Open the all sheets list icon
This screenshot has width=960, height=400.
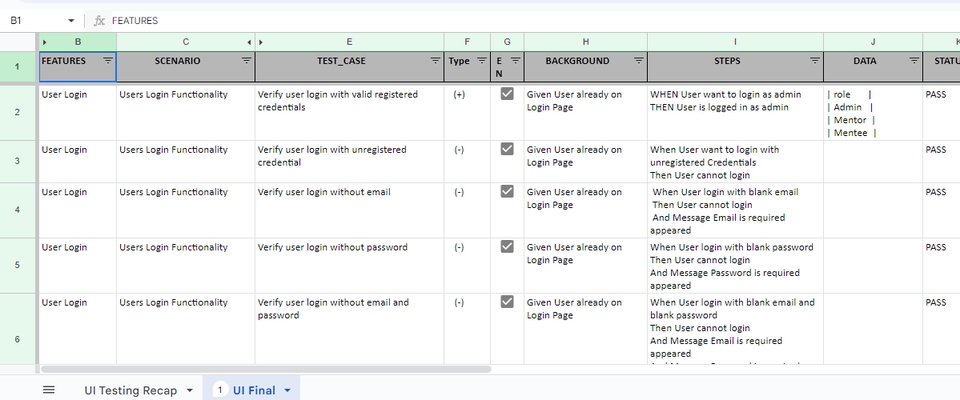pyautogui.click(x=49, y=390)
